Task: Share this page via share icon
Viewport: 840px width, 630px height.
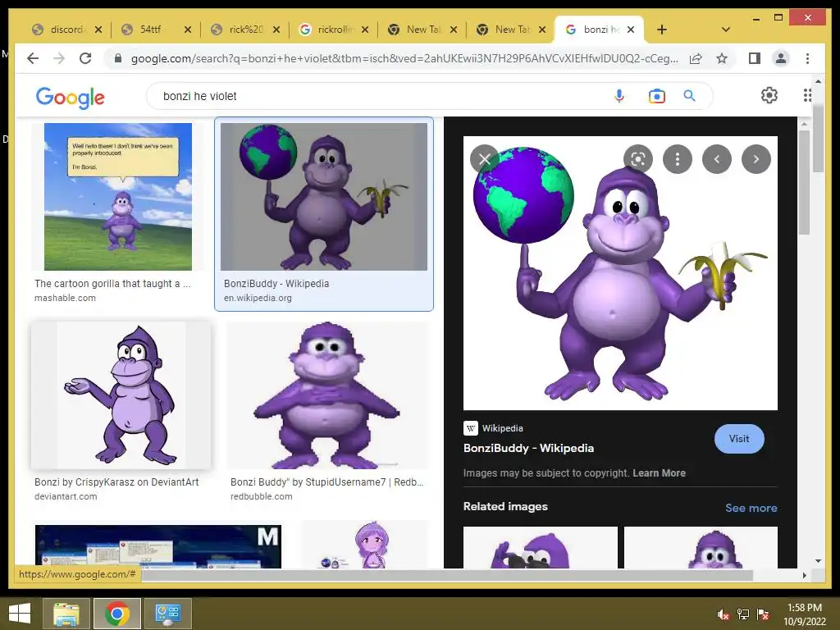Action: click(x=696, y=58)
